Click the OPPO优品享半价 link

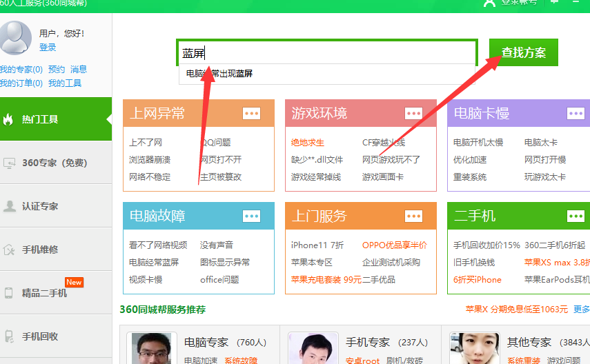[x=395, y=245]
